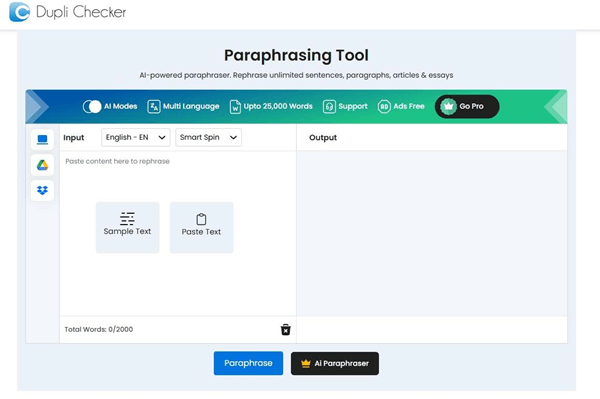
Task: Click the Ads Free icon
Action: coord(384,106)
